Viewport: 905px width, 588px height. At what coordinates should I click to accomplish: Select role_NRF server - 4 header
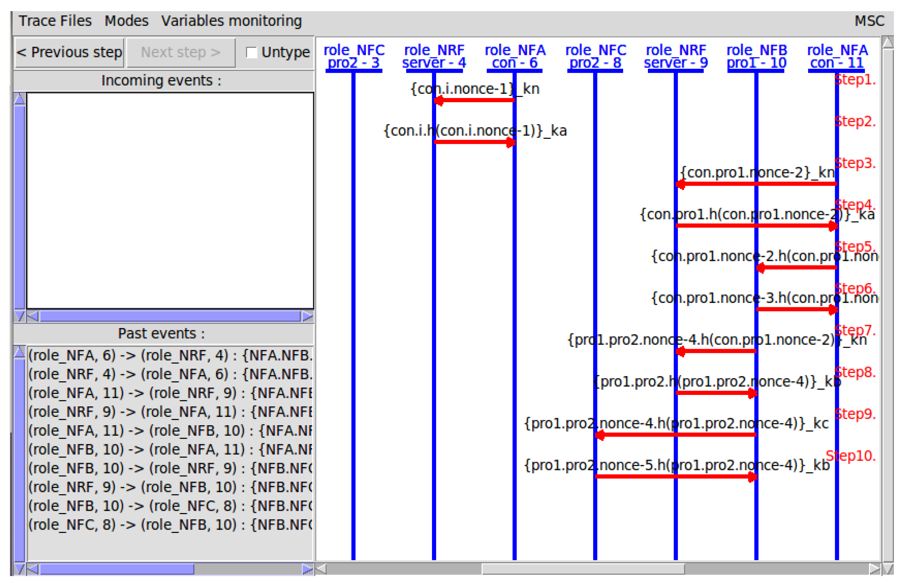[434, 56]
